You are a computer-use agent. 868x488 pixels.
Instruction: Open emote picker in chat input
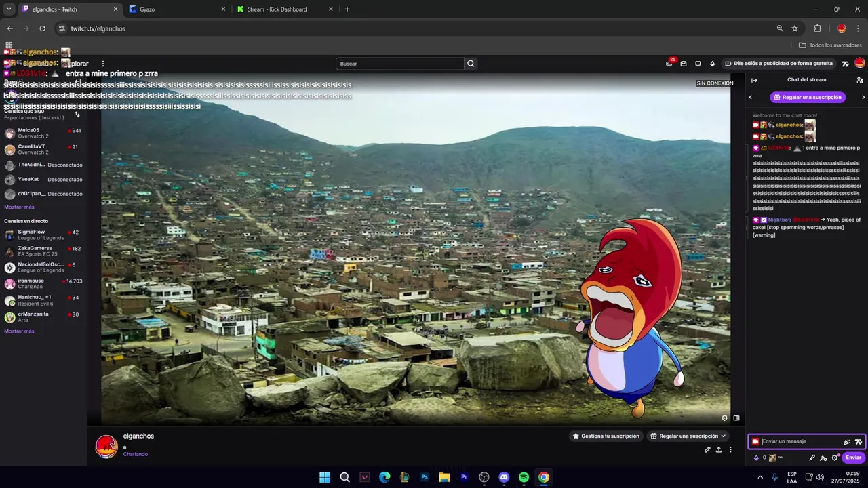click(x=846, y=442)
